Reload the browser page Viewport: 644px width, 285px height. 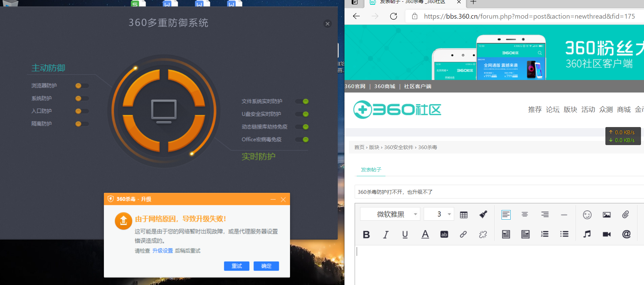click(394, 16)
